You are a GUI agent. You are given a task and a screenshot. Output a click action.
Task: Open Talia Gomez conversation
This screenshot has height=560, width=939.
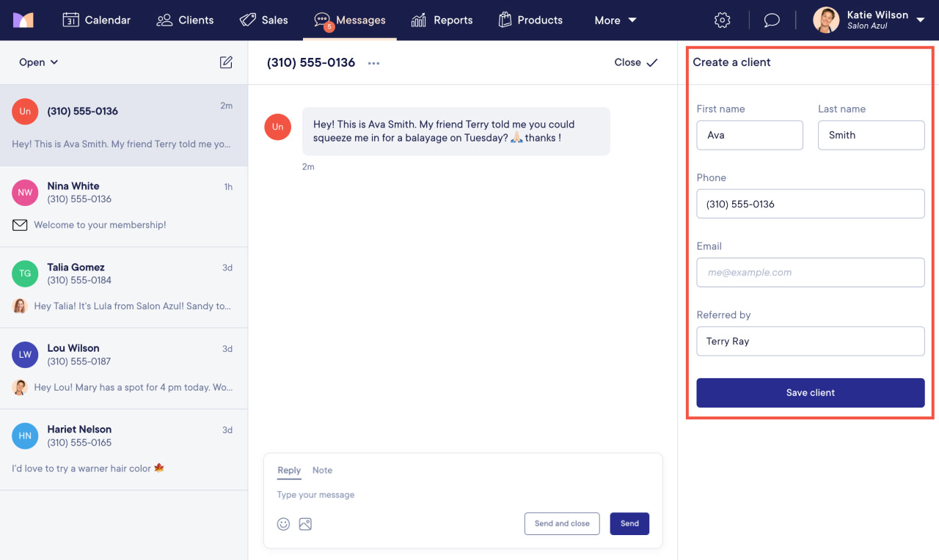point(124,288)
